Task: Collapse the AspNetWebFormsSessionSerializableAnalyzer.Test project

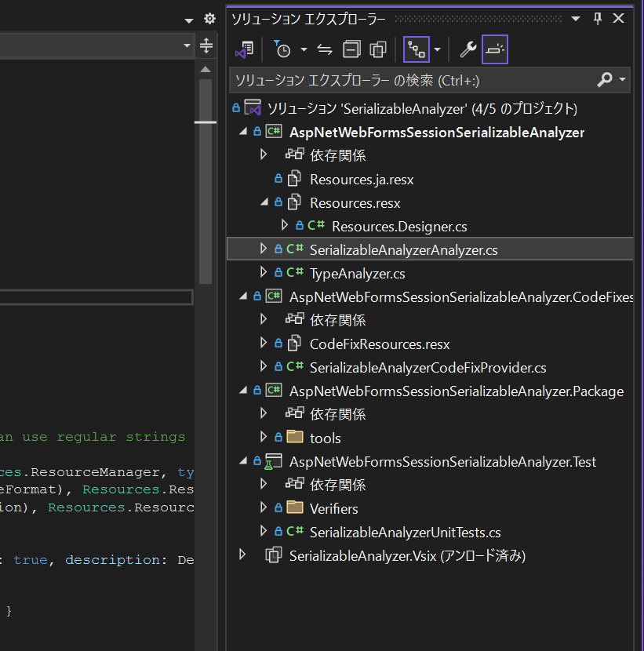Action: [x=243, y=461]
